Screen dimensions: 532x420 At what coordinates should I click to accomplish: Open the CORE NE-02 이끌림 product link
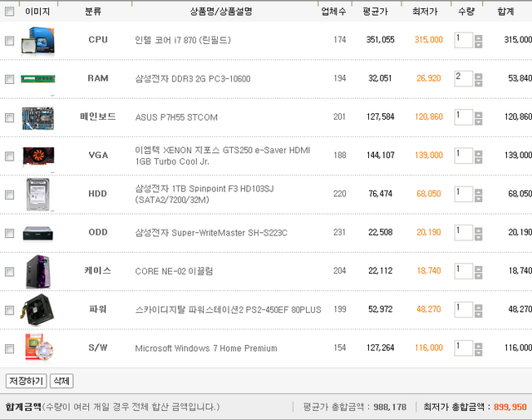pos(174,271)
